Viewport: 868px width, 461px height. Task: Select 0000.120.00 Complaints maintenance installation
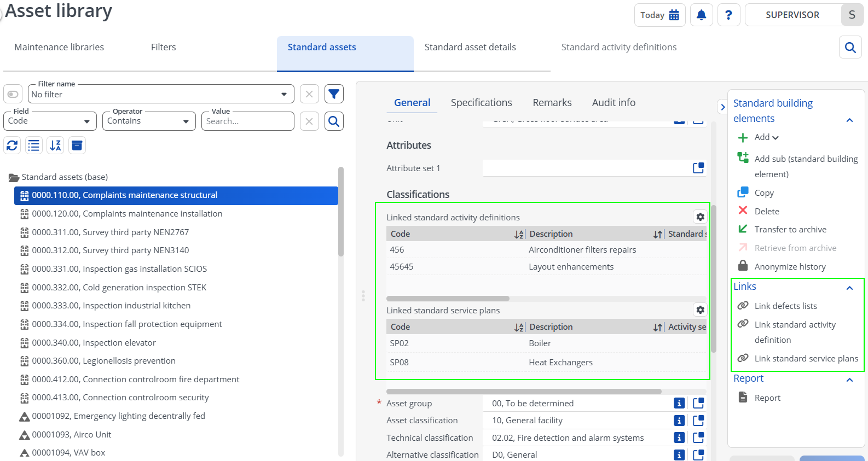pyautogui.click(x=127, y=214)
